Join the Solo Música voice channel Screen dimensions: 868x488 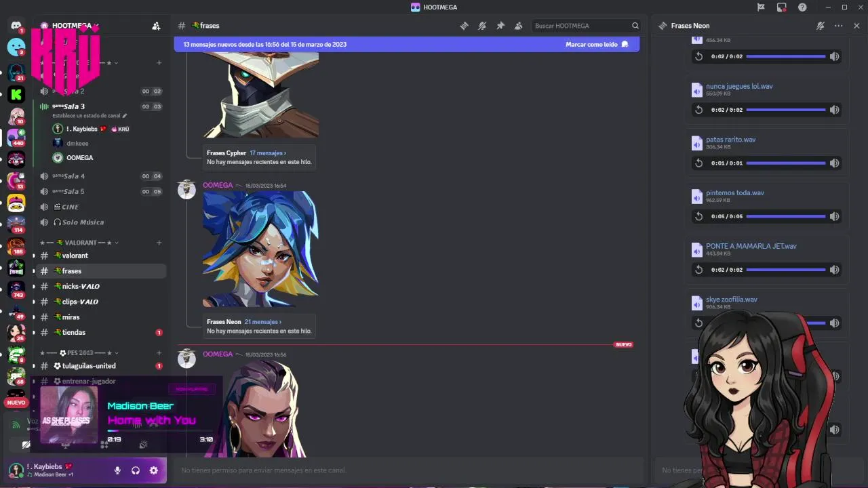click(x=101, y=222)
